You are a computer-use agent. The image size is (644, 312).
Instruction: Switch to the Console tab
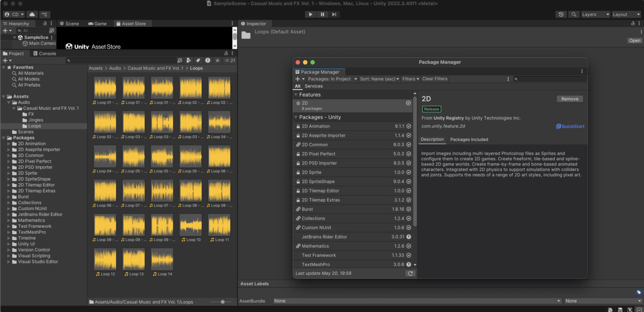[x=44, y=54]
